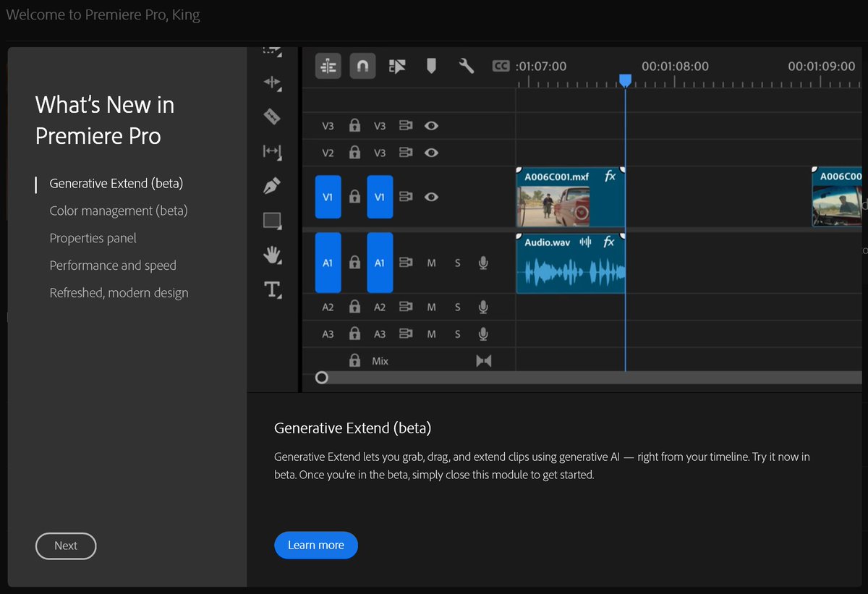
Task: Lock the A3 track
Action: pyautogui.click(x=354, y=334)
